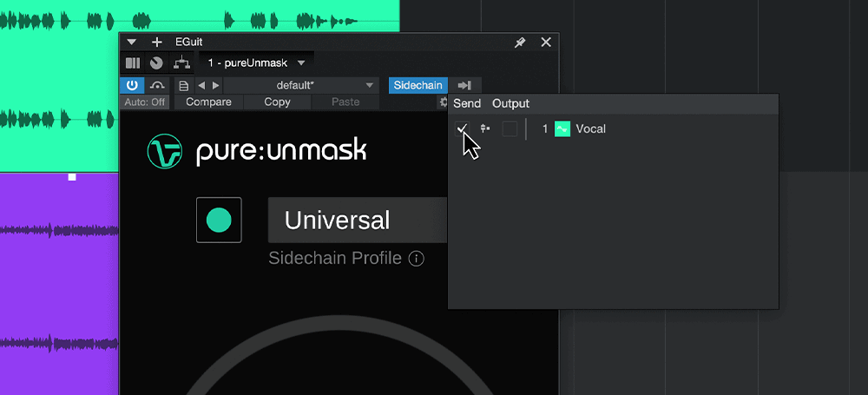868x395 pixels.
Task: Toggle the plugin power bypass button
Action: [x=132, y=85]
